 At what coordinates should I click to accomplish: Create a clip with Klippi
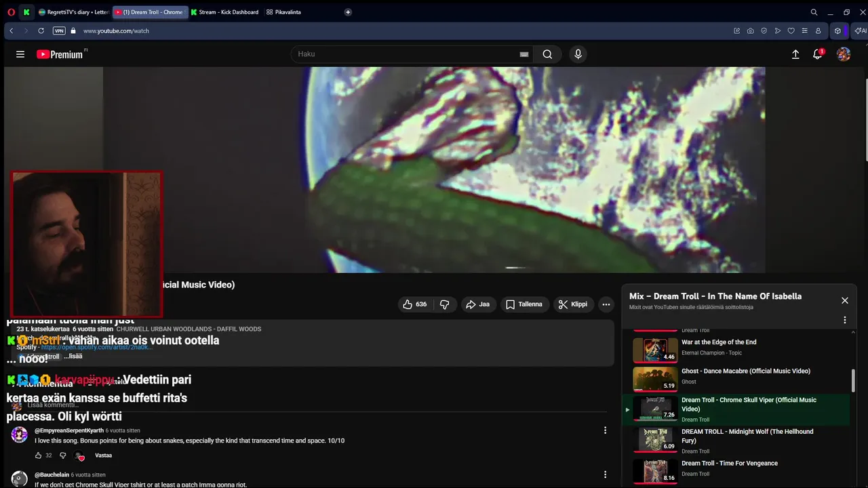pyautogui.click(x=574, y=304)
